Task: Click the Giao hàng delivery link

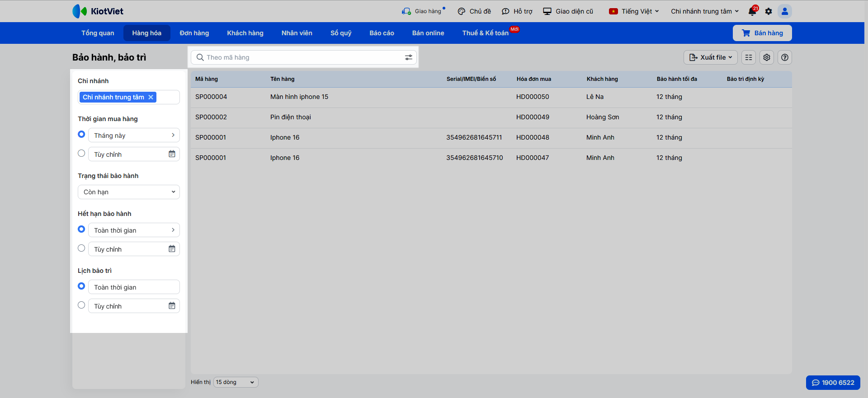Action: click(423, 11)
